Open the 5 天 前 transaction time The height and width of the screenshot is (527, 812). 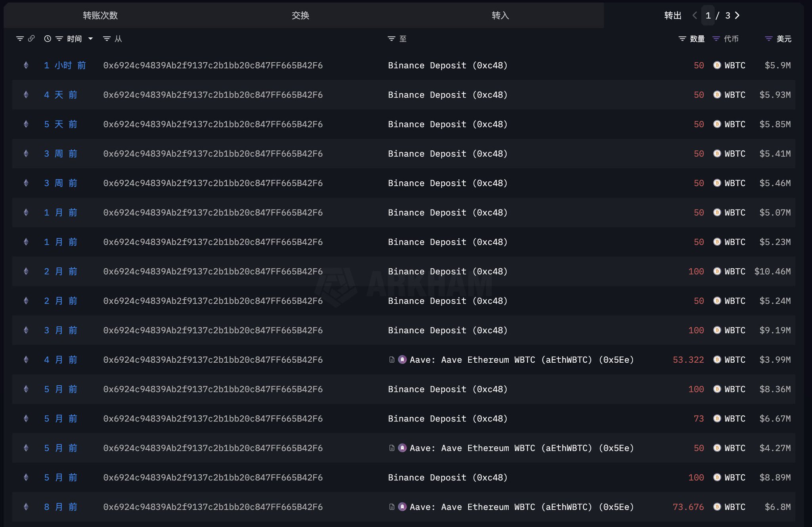60,124
